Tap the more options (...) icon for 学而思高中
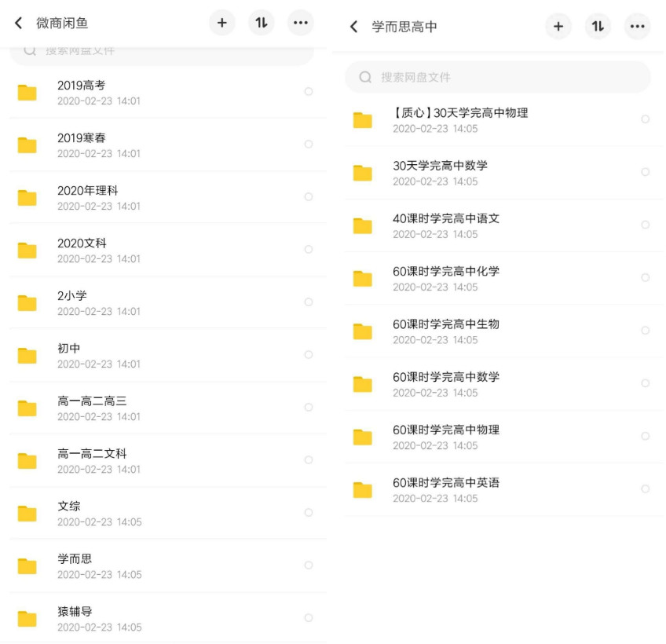The height and width of the screenshot is (644, 666). pos(637,26)
